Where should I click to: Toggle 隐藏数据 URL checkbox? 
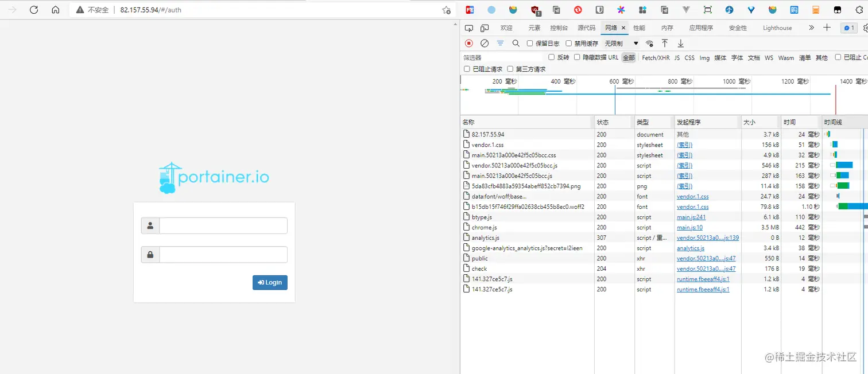[577, 57]
